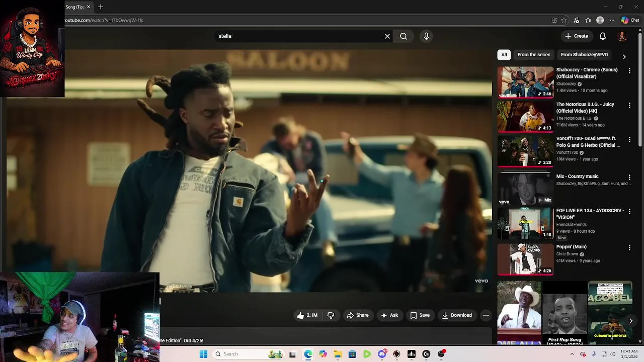Advance the Shorts shelf with the right arrow
Screen dimensions: 644x362
click(630, 321)
